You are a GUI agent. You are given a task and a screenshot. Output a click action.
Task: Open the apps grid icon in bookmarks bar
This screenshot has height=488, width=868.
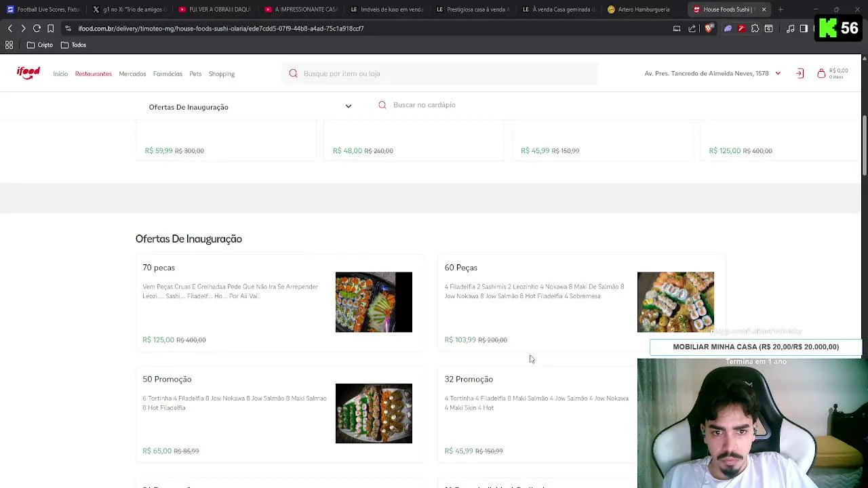[9, 45]
